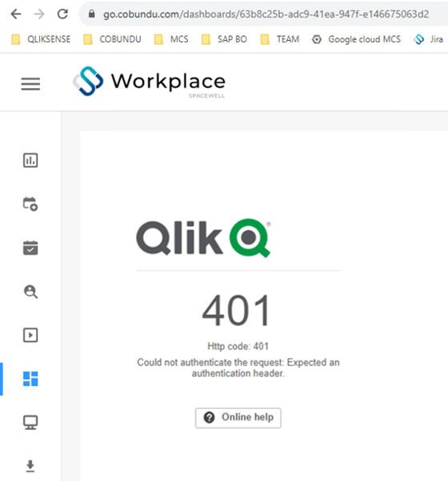This screenshot has height=481, width=448.
Task: Toggle the hamburger menu
Action: click(x=30, y=84)
